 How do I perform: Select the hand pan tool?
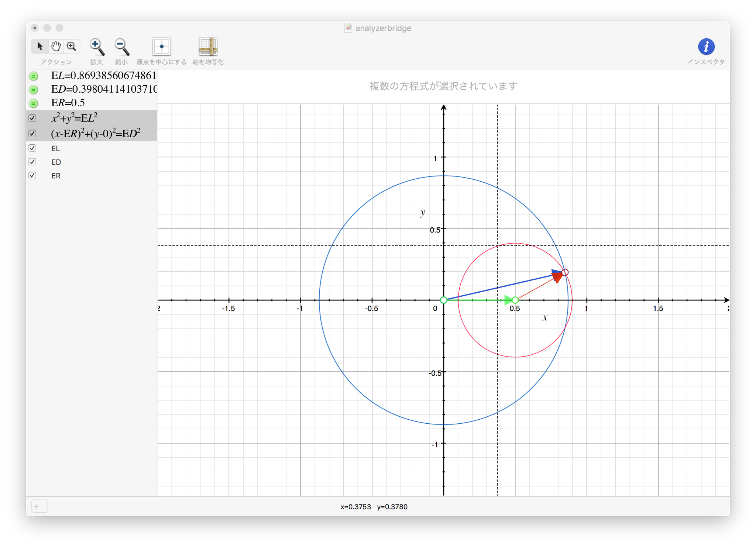tap(56, 47)
